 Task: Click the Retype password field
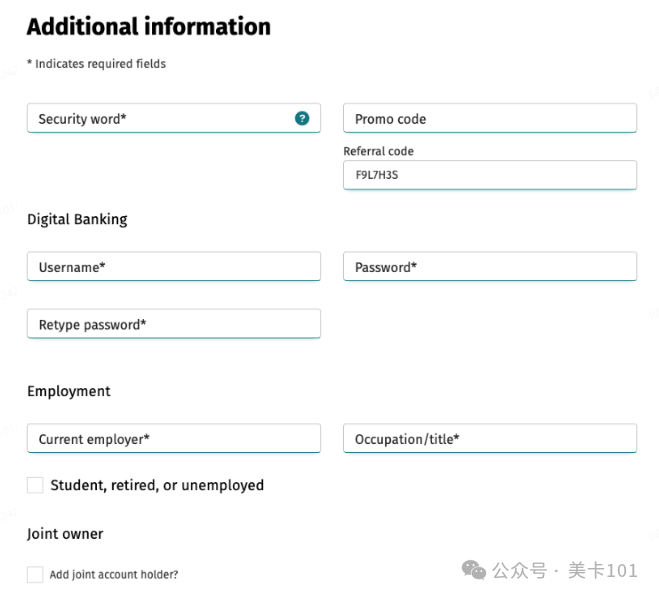pyautogui.click(x=173, y=324)
